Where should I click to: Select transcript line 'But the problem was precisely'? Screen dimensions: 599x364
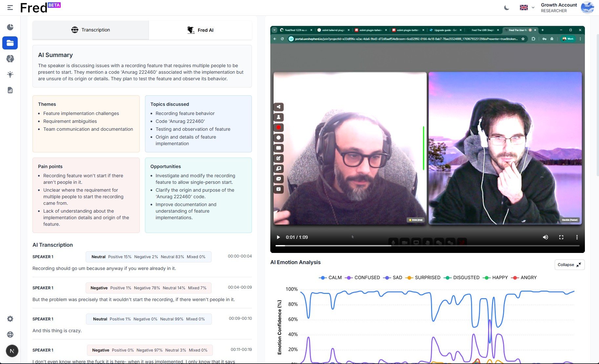click(134, 299)
